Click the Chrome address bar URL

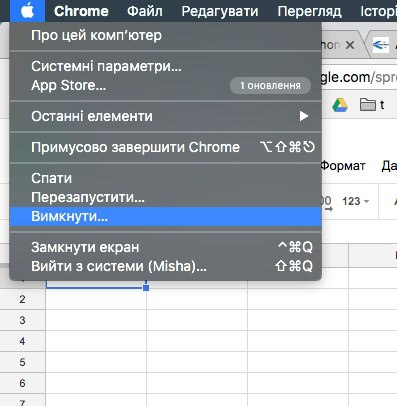coord(359,77)
